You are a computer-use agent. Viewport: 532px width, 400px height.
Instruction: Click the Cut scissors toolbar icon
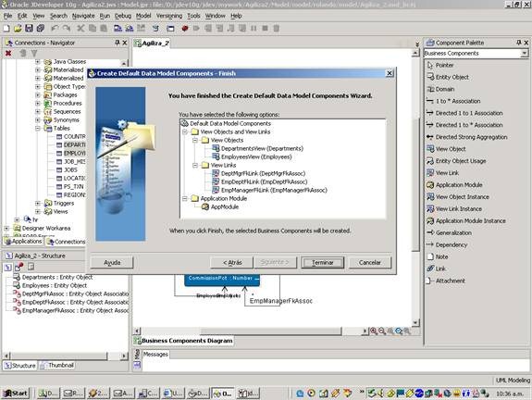pos(80,28)
